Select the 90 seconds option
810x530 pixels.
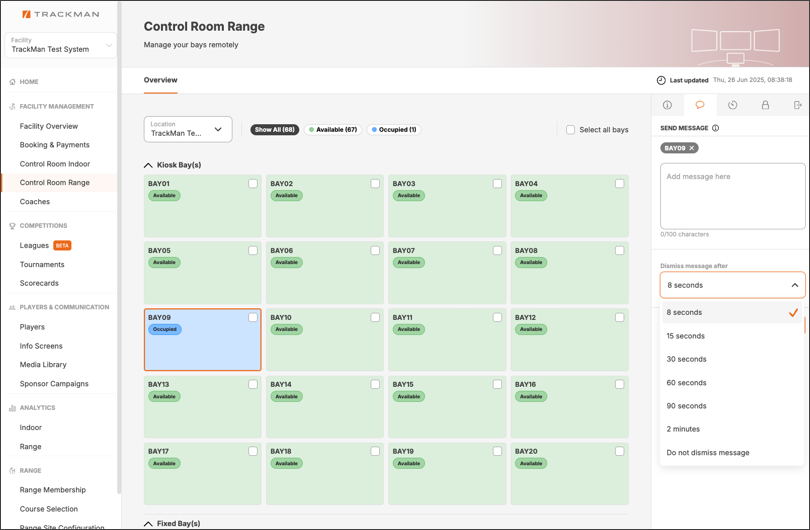731,406
